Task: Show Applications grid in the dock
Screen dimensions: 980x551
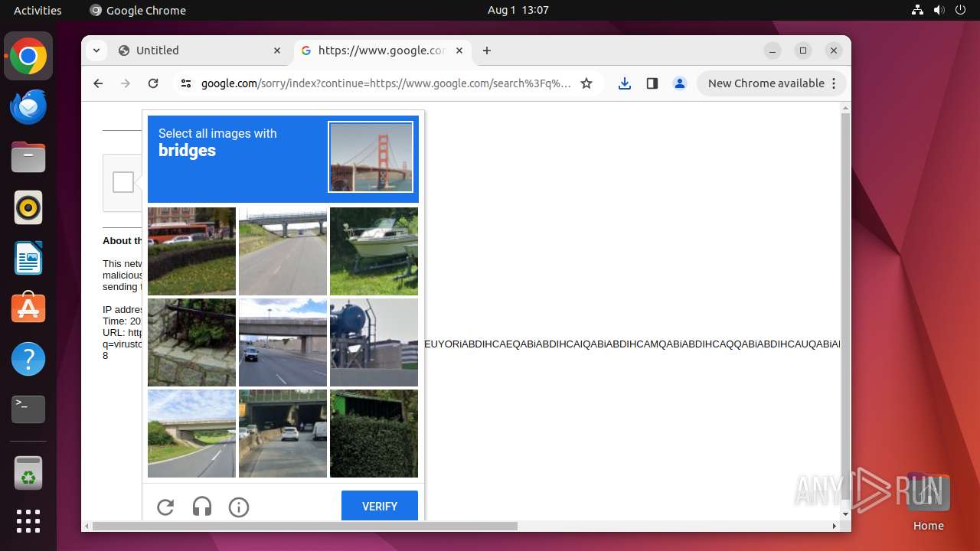Action: [x=28, y=521]
